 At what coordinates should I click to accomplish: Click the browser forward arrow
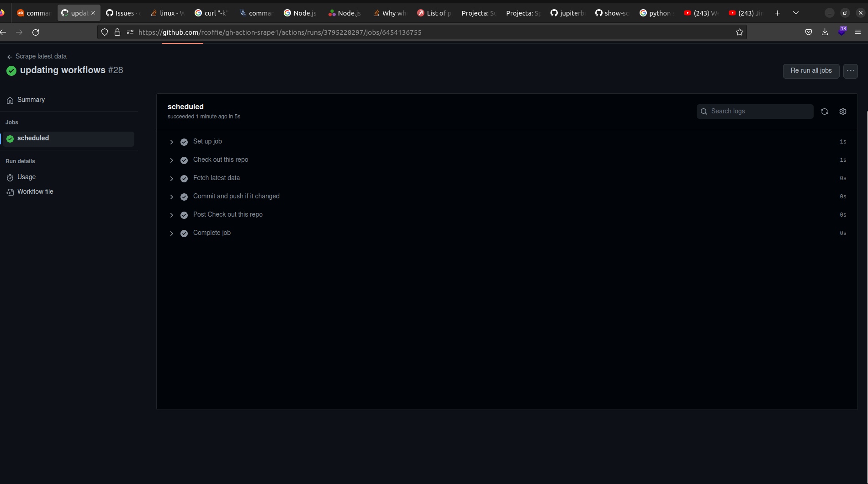tap(19, 32)
